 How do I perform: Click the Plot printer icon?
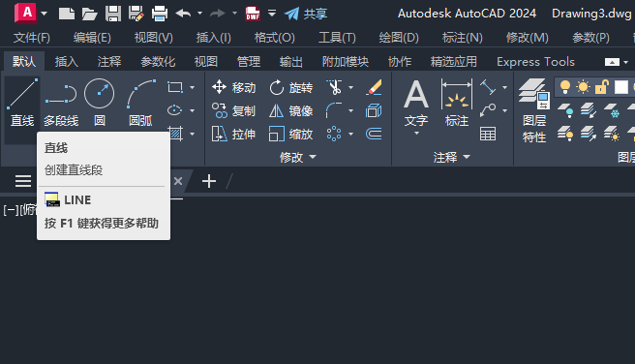[x=160, y=14]
